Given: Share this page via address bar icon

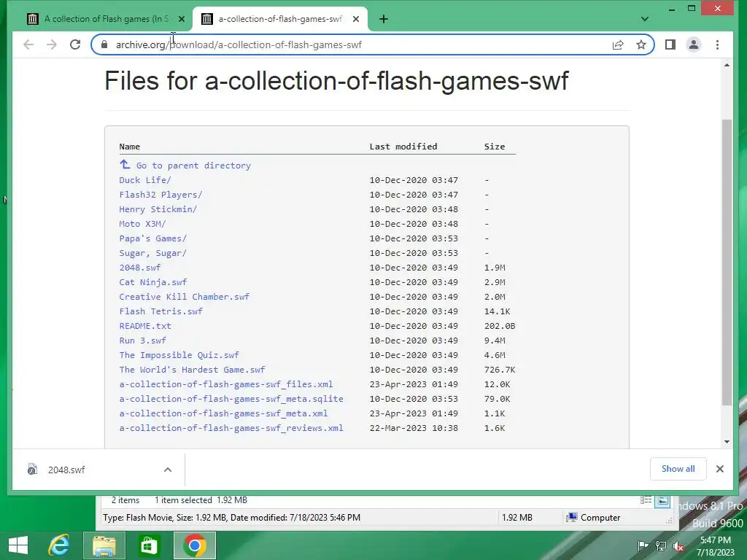Looking at the screenshot, I should [618, 44].
